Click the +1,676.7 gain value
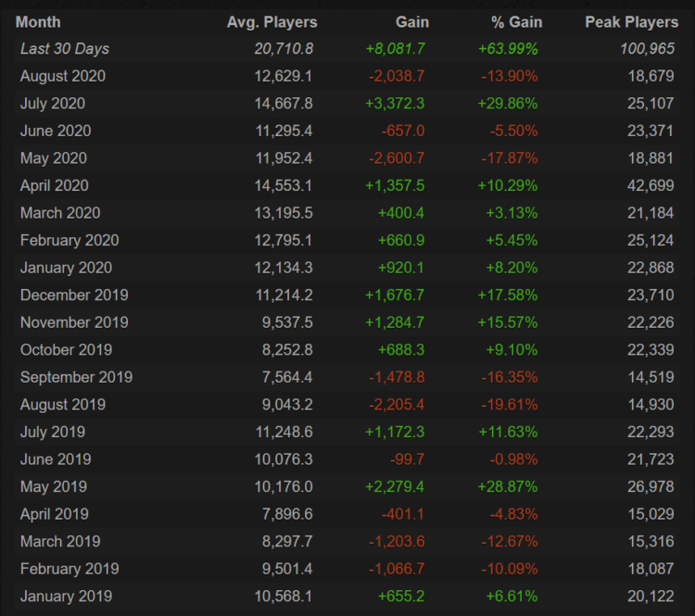This screenshot has width=695, height=616. (395, 295)
